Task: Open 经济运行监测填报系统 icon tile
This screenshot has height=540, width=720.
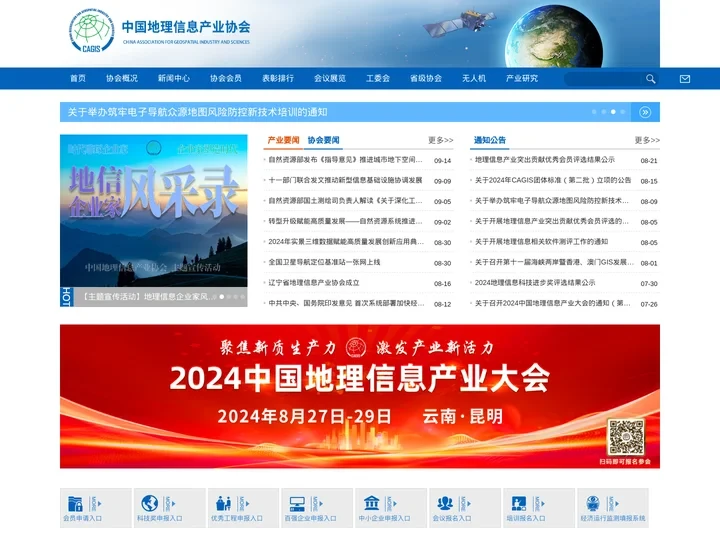Action: click(613, 508)
